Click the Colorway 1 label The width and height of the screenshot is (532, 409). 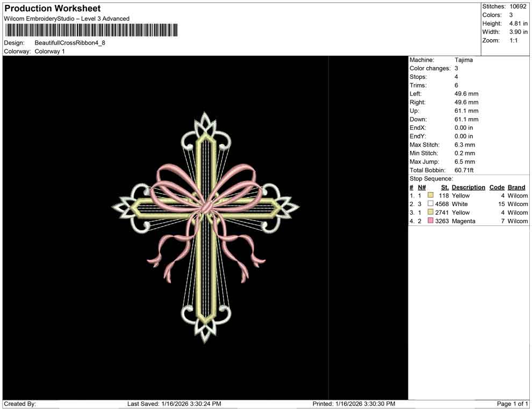click(49, 52)
